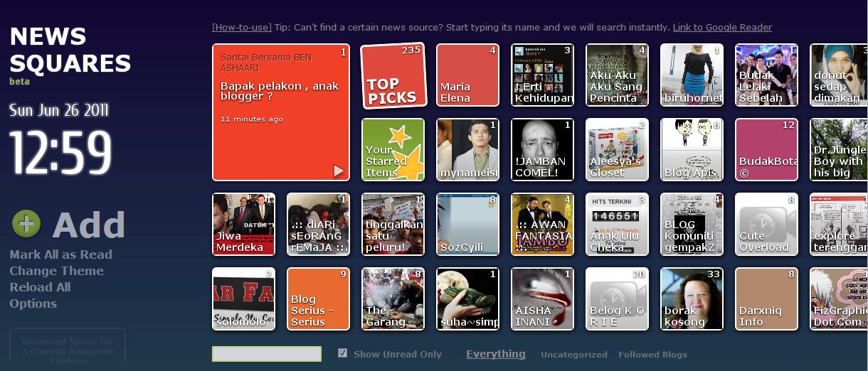Viewport: 868px width, 371px height.
Task: Open Your Starred Items tile
Action: tap(393, 150)
